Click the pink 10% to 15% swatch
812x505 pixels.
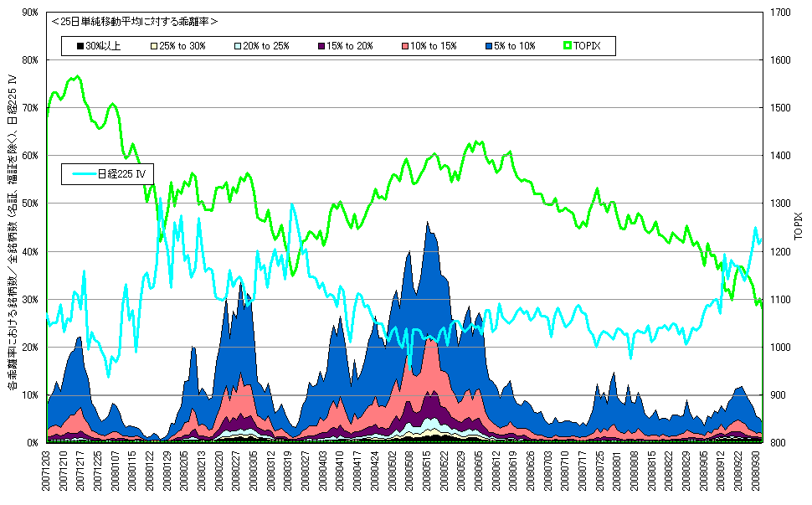point(405,46)
